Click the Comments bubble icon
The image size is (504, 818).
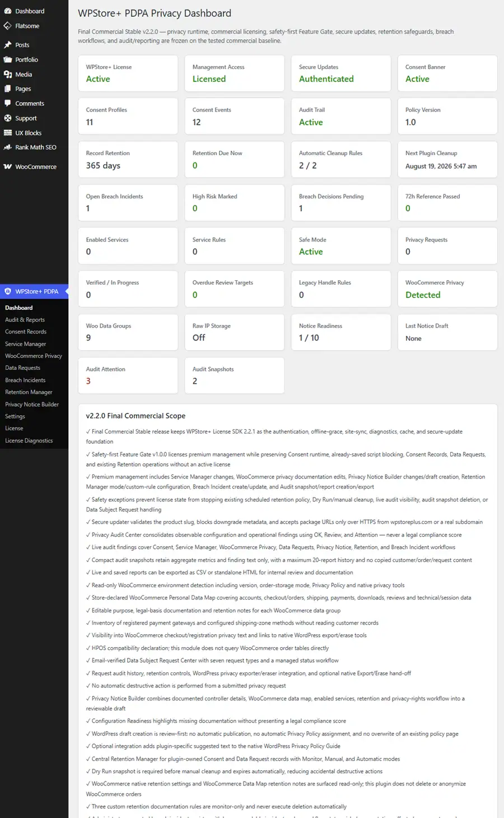point(8,103)
